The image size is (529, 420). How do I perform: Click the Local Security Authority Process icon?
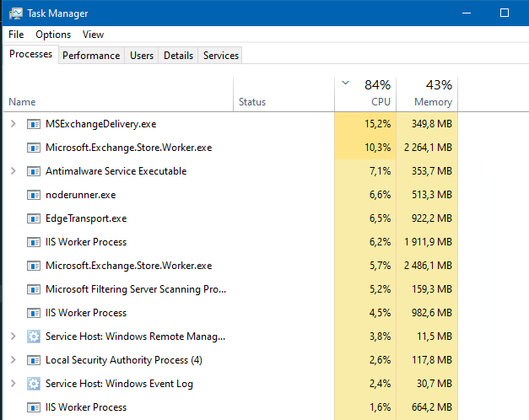tap(34, 360)
